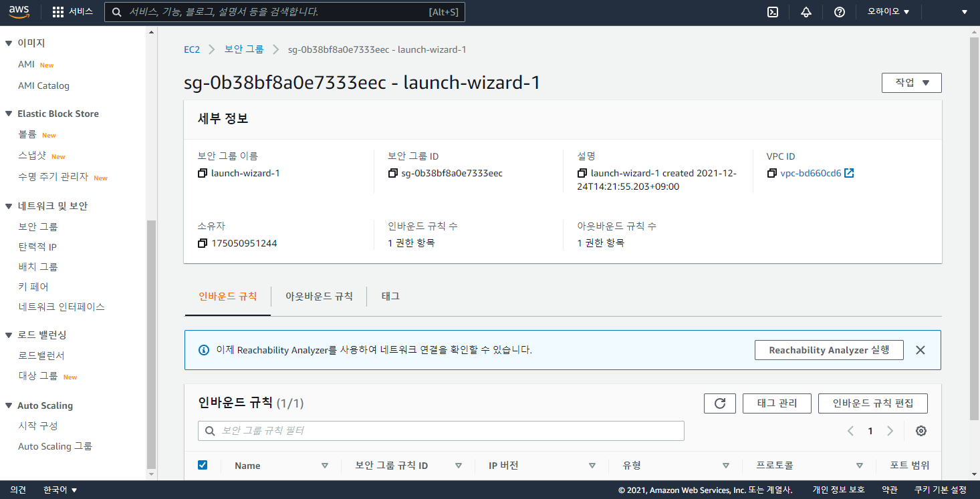The height and width of the screenshot is (499, 980).
Task: Sort by 보안 그룹 규칙 ID column
Action: coord(459,466)
